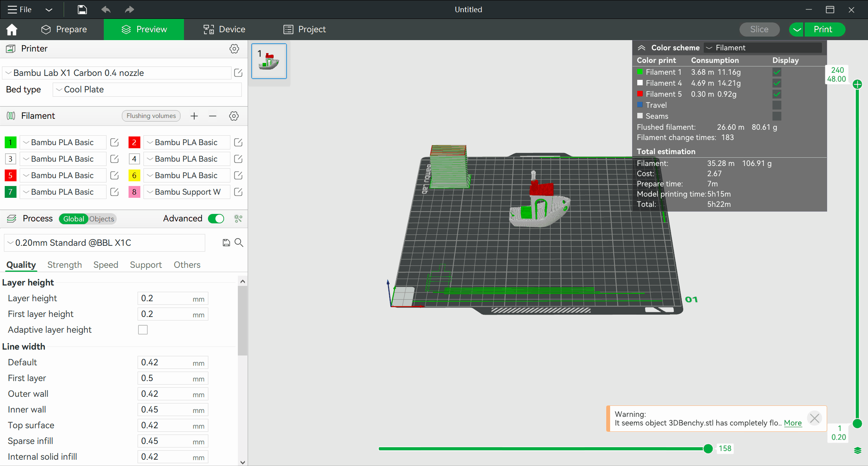Screen dimensions: 868x466
Task: Click the Print button to send job
Action: coord(823,29)
